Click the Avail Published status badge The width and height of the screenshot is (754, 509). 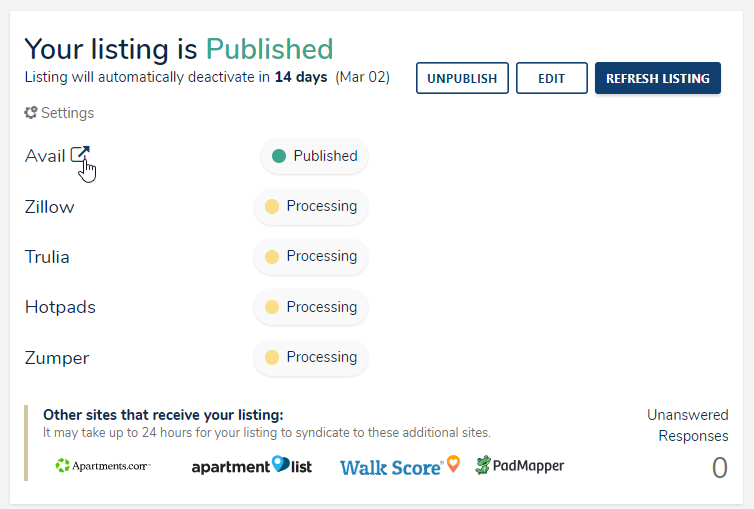coord(314,156)
